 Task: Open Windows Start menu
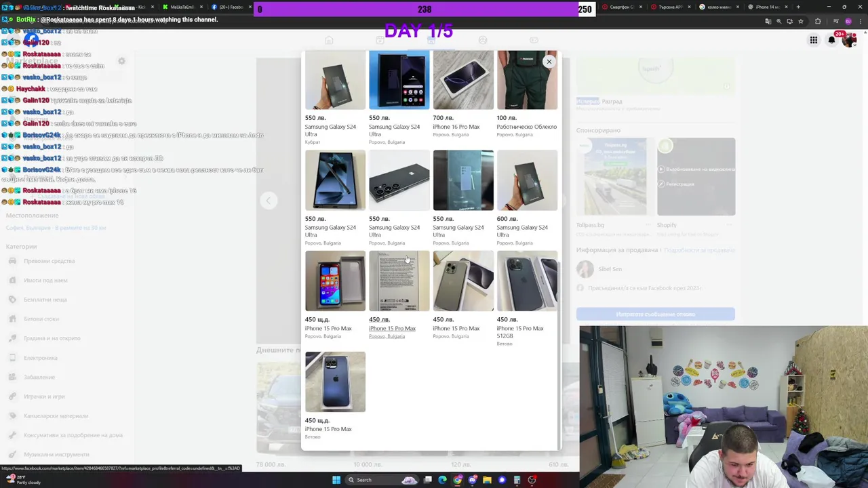click(x=336, y=480)
